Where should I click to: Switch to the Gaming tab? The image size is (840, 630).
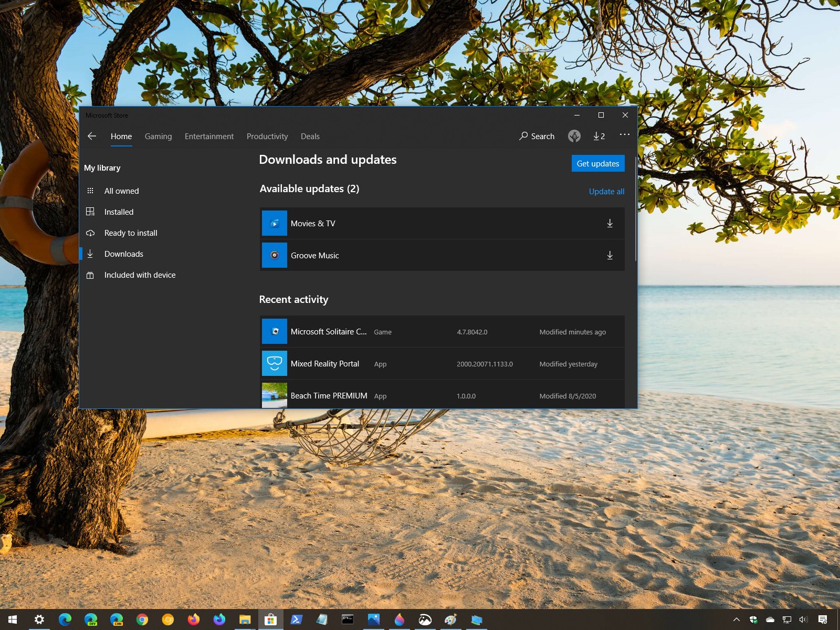(x=158, y=136)
